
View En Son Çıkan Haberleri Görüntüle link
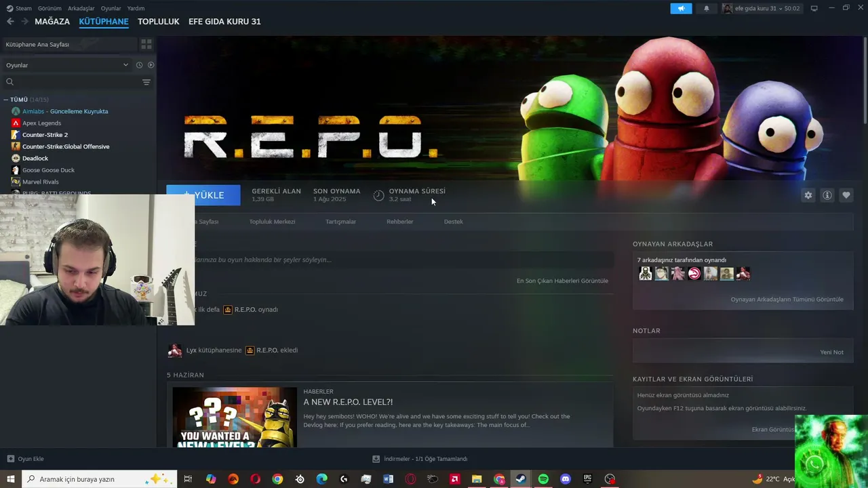click(562, 281)
